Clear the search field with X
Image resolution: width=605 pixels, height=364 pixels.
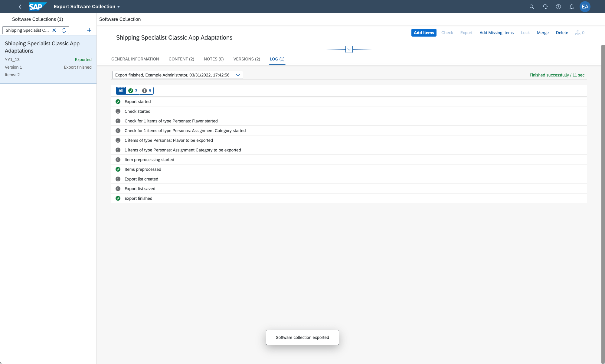pyautogui.click(x=54, y=30)
